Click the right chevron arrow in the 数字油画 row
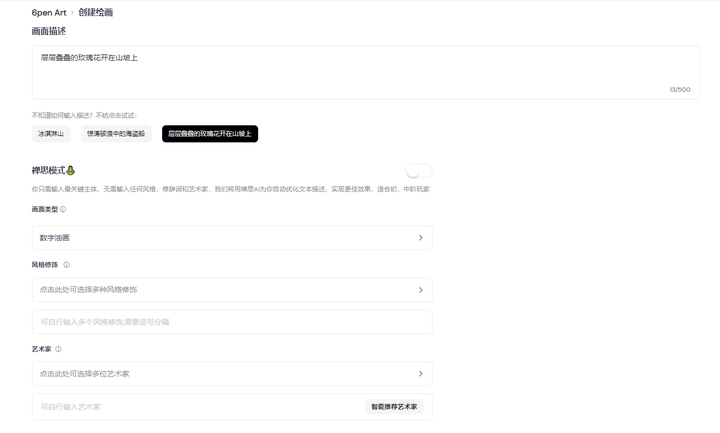The image size is (720, 433). coord(420,238)
